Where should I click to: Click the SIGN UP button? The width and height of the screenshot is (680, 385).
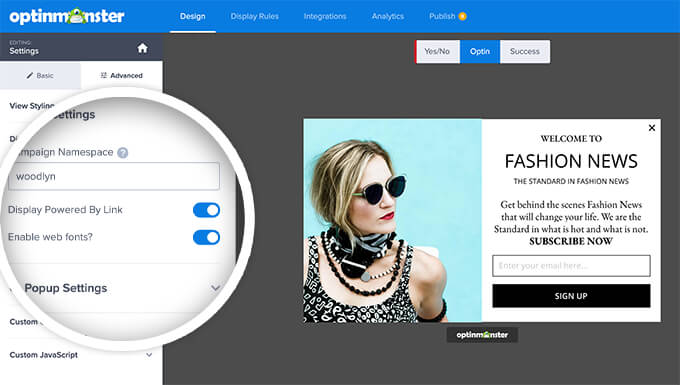pyautogui.click(x=571, y=296)
